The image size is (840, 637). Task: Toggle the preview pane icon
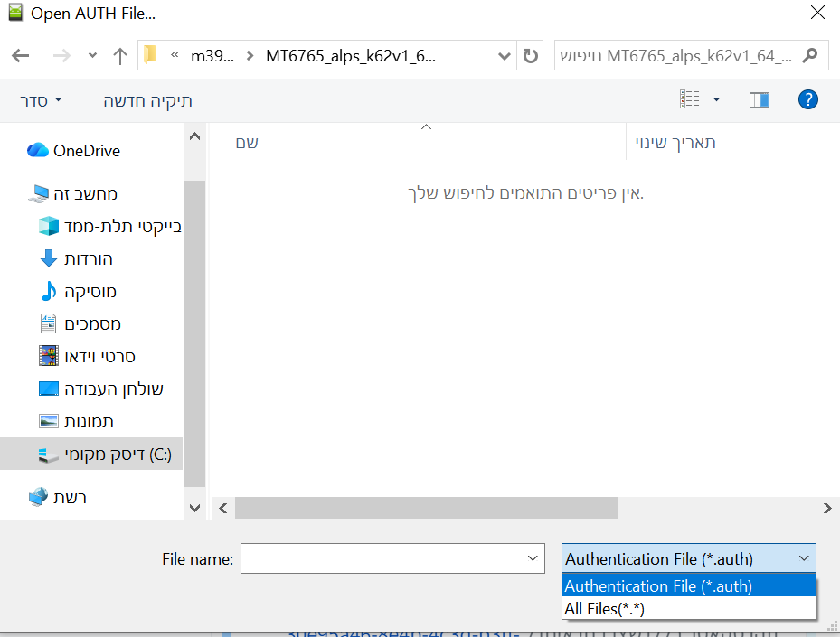point(759,99)
